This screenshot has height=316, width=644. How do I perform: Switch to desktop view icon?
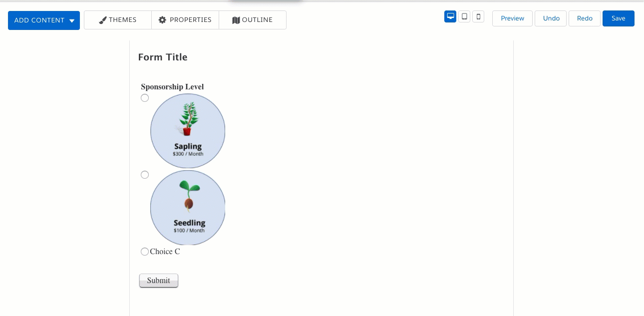pos(450,16)
